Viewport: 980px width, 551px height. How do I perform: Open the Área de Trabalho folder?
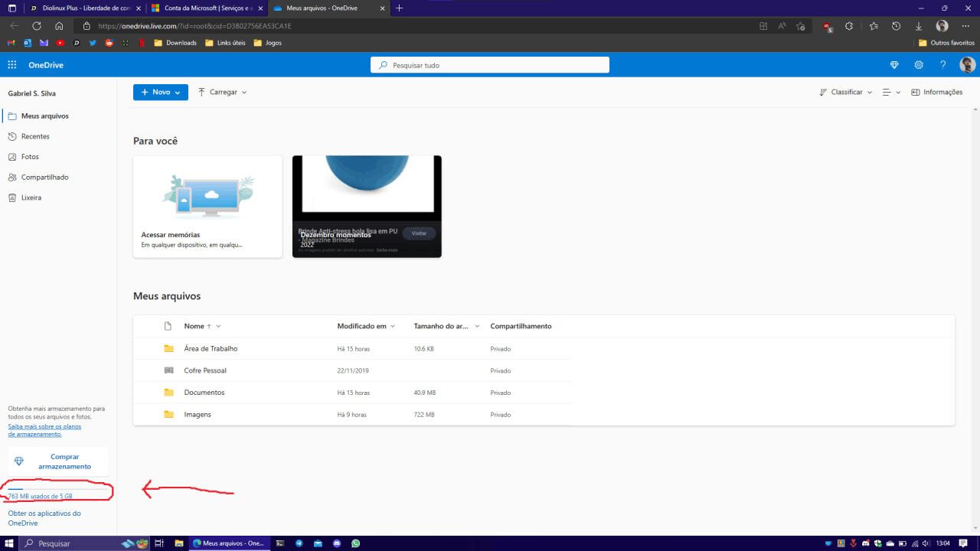click(x=211, y=348)
